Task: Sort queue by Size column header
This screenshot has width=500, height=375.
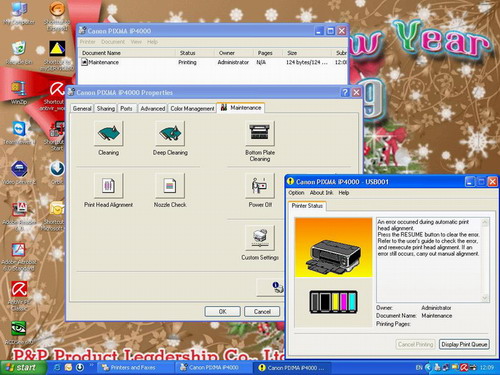Action: click(307, 53)
